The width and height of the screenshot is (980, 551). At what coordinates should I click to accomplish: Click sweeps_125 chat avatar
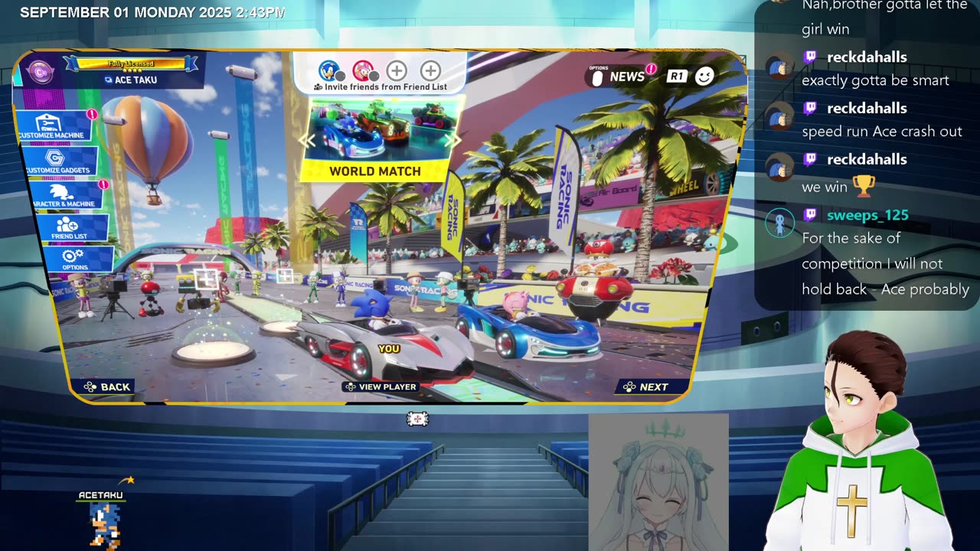pyautogui.click(x=780, y=223)
